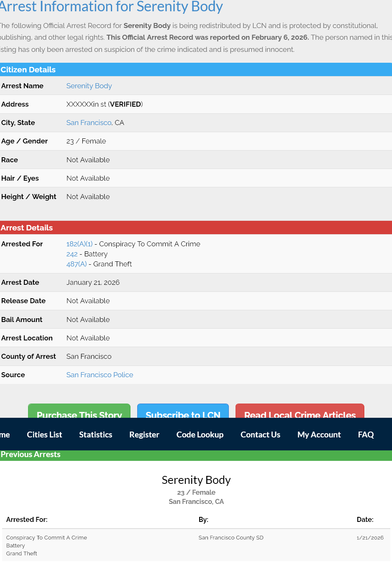Viewport: 392px width, 570px height.
Task: Open penal code 242 Battery link
Action: [72, 254]
